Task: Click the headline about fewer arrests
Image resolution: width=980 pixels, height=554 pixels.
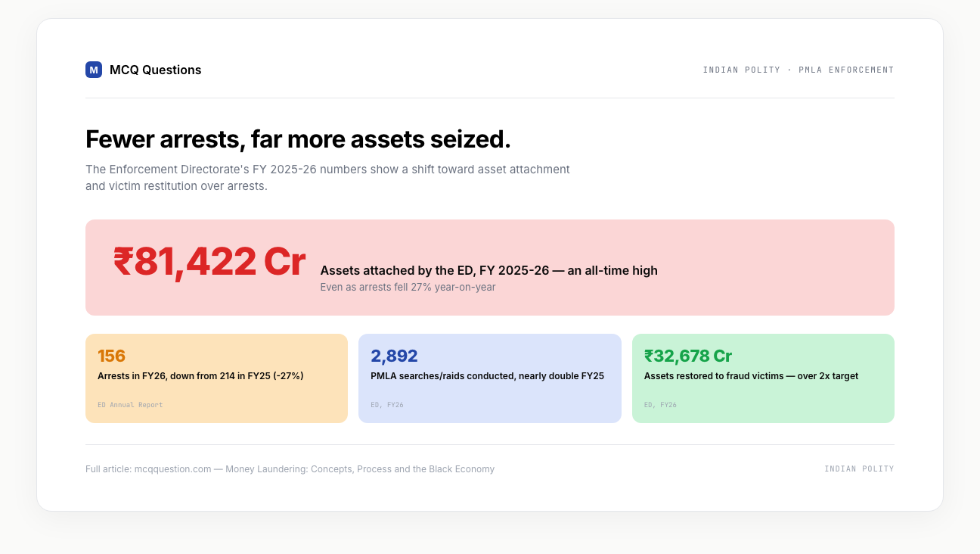Action: click(x=298, y=139)
